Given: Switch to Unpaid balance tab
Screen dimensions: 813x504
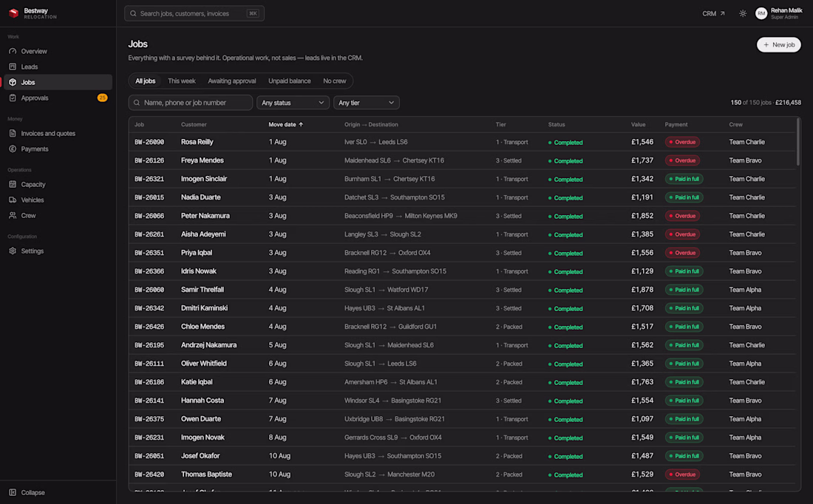Looking at the screenshot, I should [x=289, y=81].
